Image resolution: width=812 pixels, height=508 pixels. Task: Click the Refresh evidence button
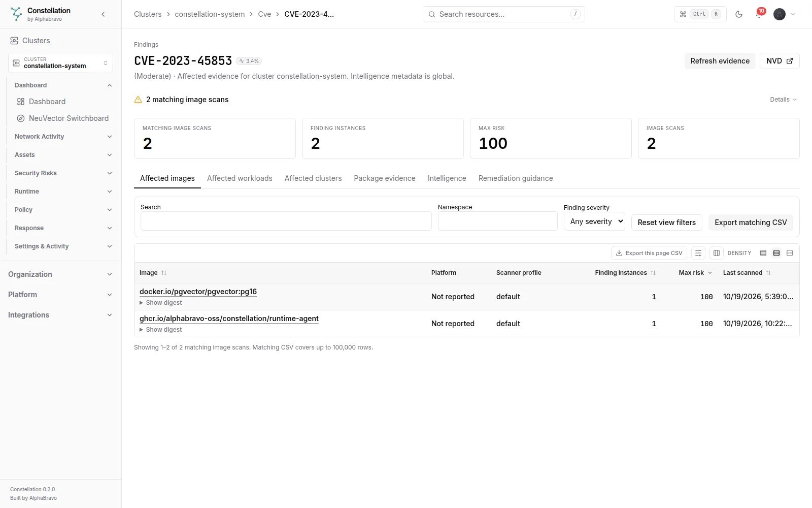click(720, 61)
